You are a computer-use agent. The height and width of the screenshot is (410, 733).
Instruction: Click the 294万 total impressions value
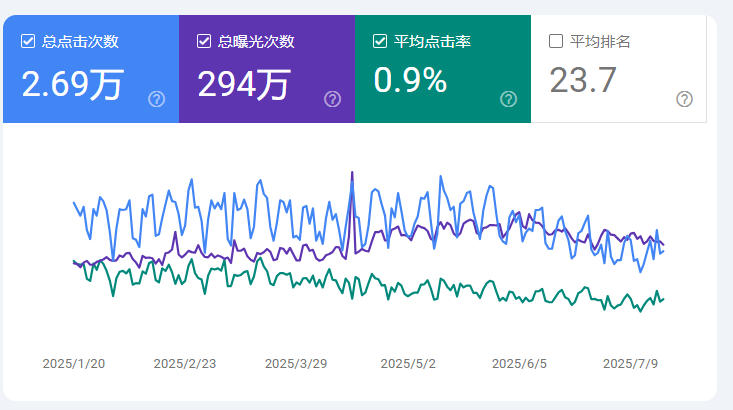(x=244, y=85)
